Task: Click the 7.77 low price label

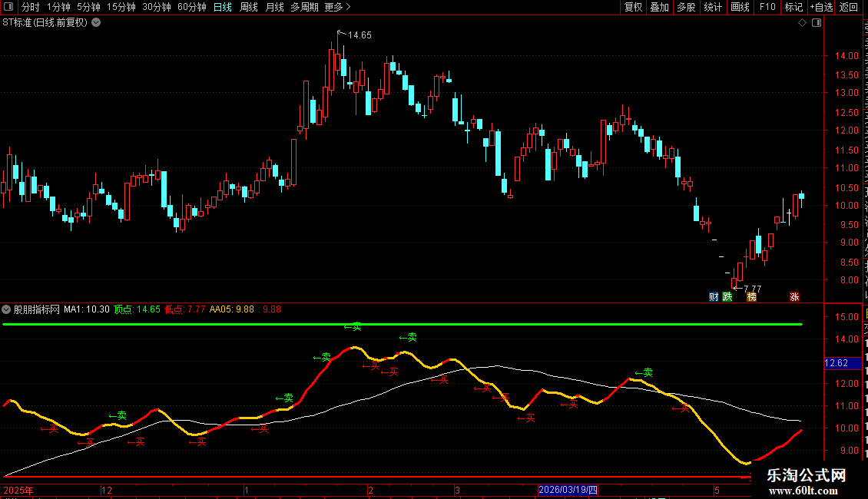Action: coord(752,289)
